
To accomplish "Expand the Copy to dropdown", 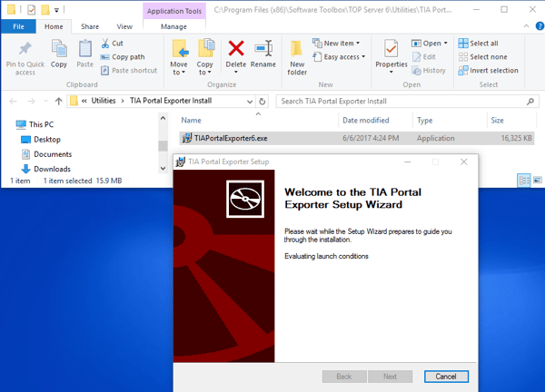I will [x=206, y=72].
